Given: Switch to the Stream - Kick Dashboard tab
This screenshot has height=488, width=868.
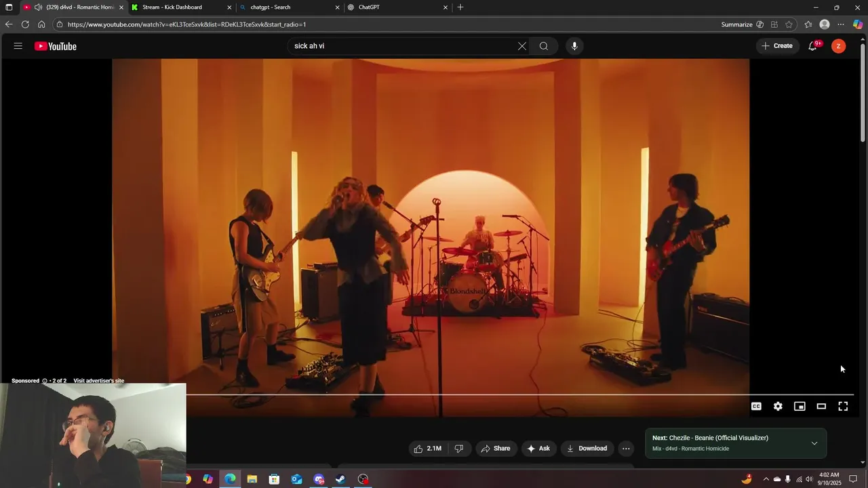Looking at the screenshot, I should 172,7.
